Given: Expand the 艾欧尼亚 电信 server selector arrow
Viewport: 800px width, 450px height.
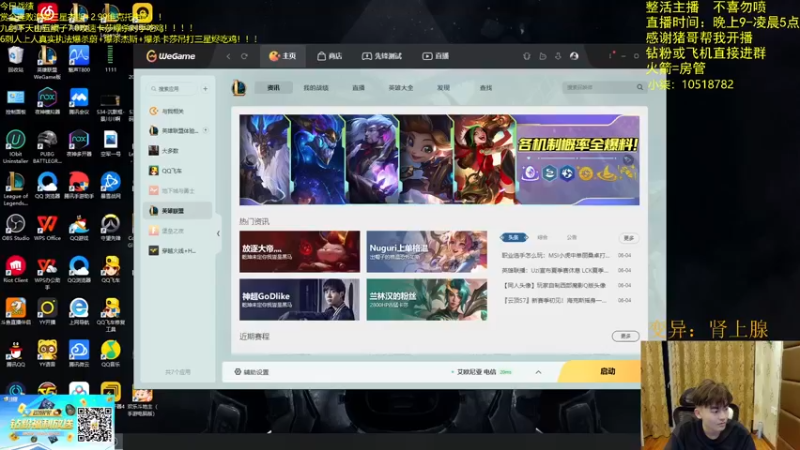Looking at the screenshot, I should pyautogui.click(x=538, y=372).
